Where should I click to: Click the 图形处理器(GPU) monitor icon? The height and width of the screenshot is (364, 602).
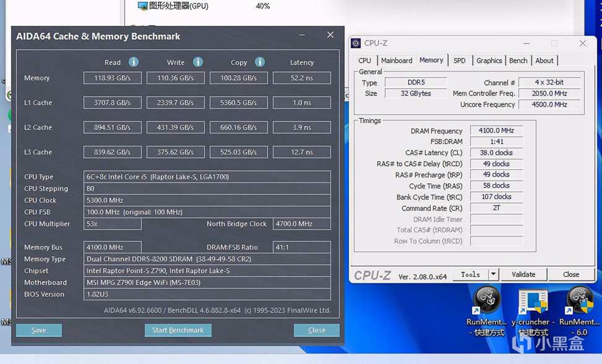143,6
